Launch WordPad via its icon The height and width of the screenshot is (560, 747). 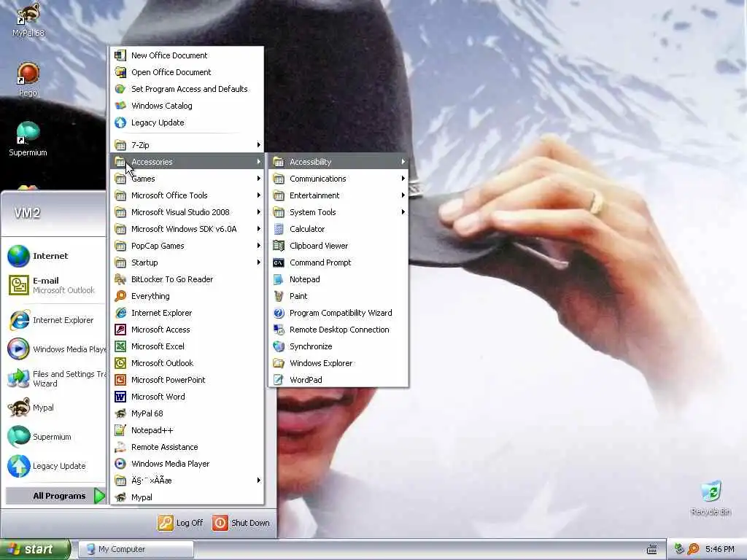tap(279, 380)
